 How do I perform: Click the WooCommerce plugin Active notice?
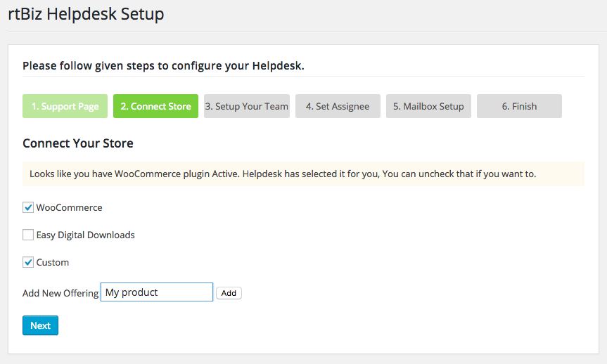coord(283,174)
